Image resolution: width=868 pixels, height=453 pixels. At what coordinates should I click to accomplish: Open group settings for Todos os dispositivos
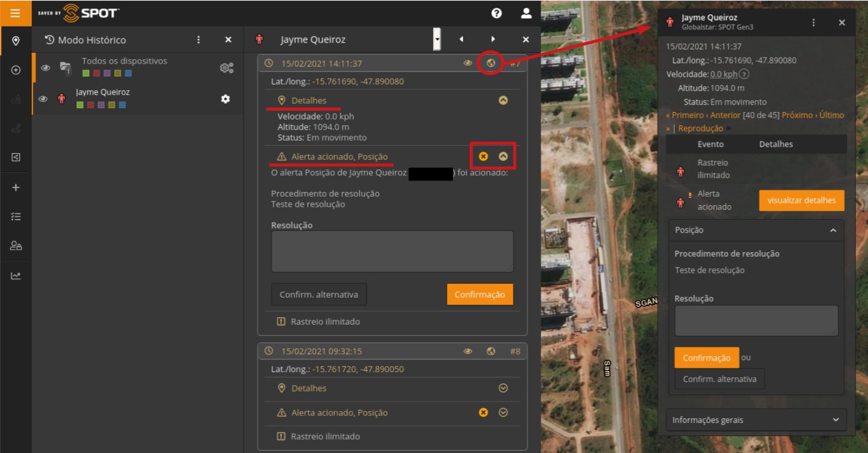226,68
